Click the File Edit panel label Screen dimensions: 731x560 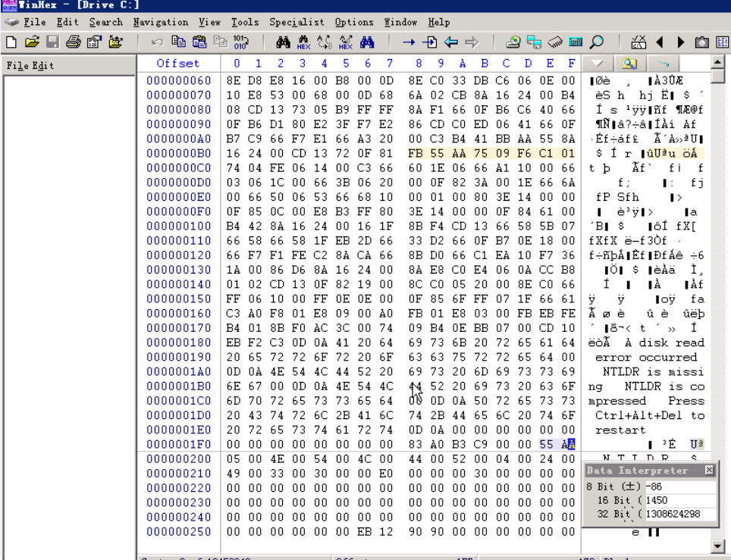30,66
